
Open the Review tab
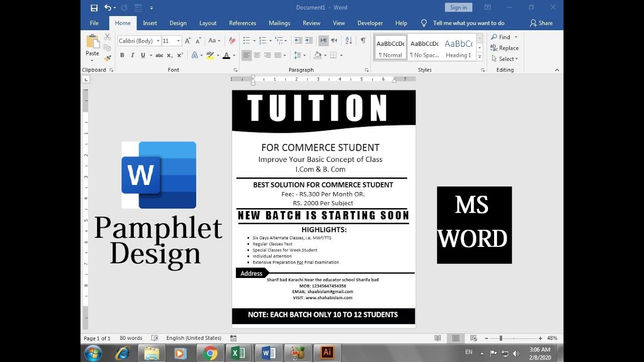pos(311,23)
